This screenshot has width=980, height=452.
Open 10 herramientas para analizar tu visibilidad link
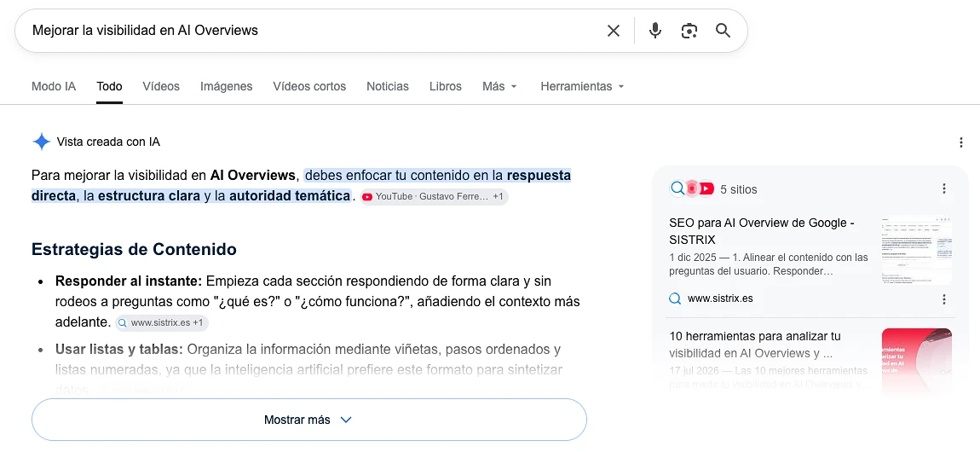754,345
